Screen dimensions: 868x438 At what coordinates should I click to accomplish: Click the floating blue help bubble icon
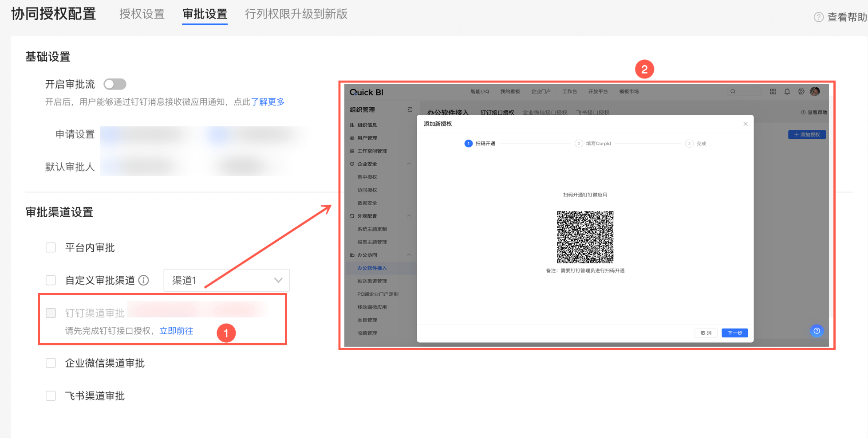[817, 331]
